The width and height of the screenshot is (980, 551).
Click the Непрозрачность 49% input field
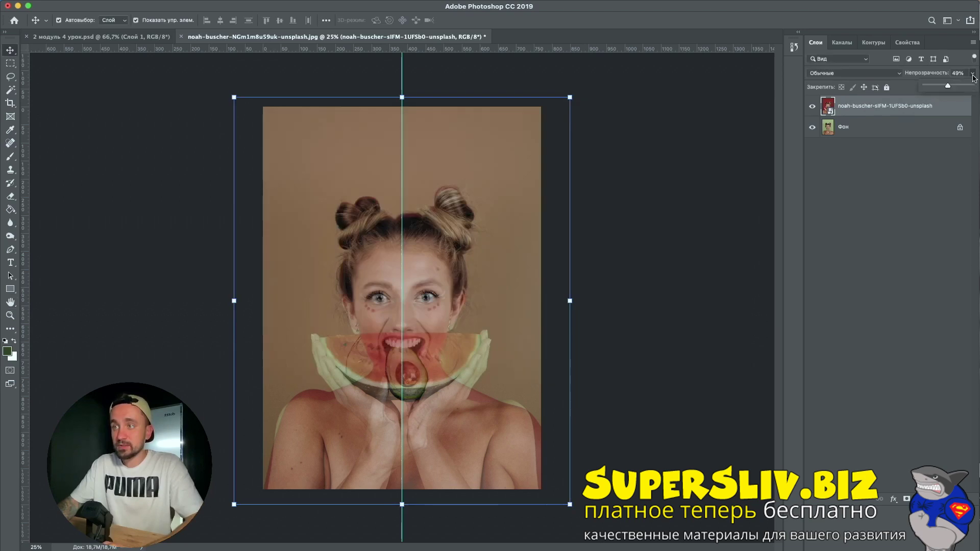958,73
